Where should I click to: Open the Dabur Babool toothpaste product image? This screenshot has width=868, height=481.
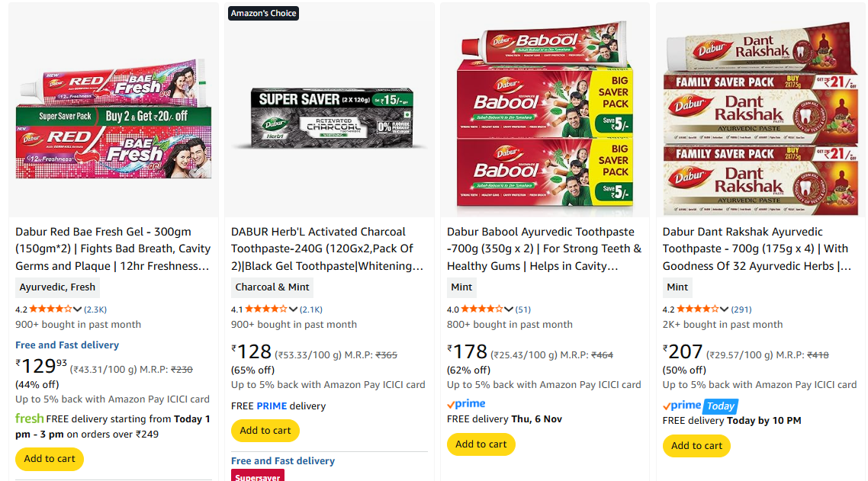click(x=545, y=118)
